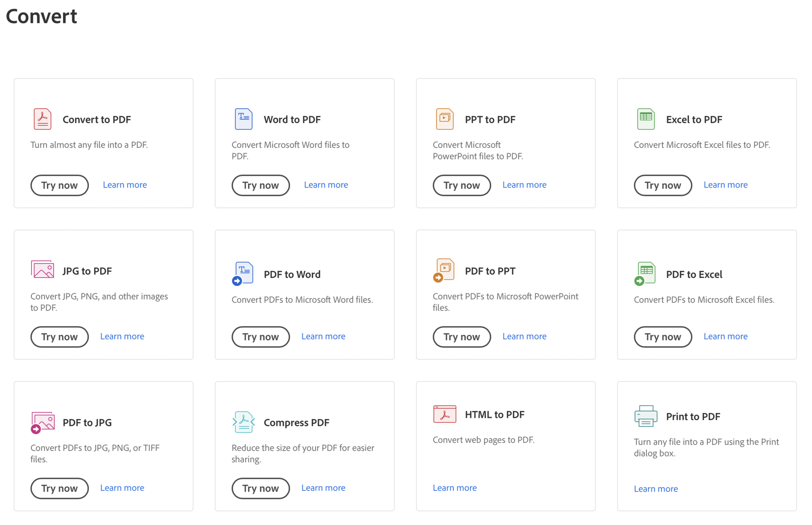This screenshot has width=812, height=525.
Task: Open Learn more for HTML to PDF
Action: 454,488
